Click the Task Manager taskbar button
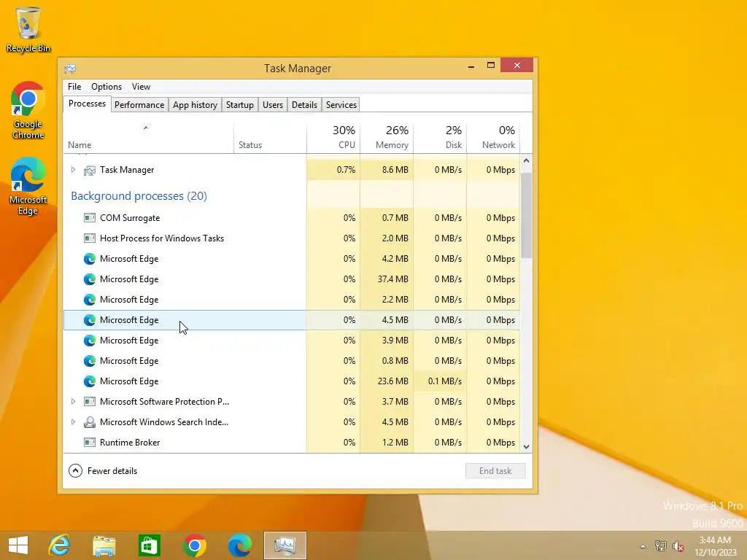This screenshot has height=560, width=747. [x=285, y=545]
